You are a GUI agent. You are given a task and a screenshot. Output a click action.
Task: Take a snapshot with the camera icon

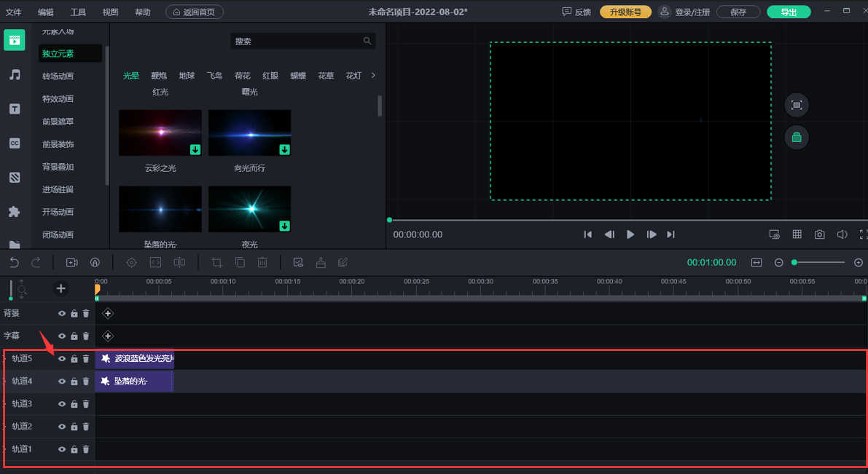pyautogui.click(x=820, y=234)
